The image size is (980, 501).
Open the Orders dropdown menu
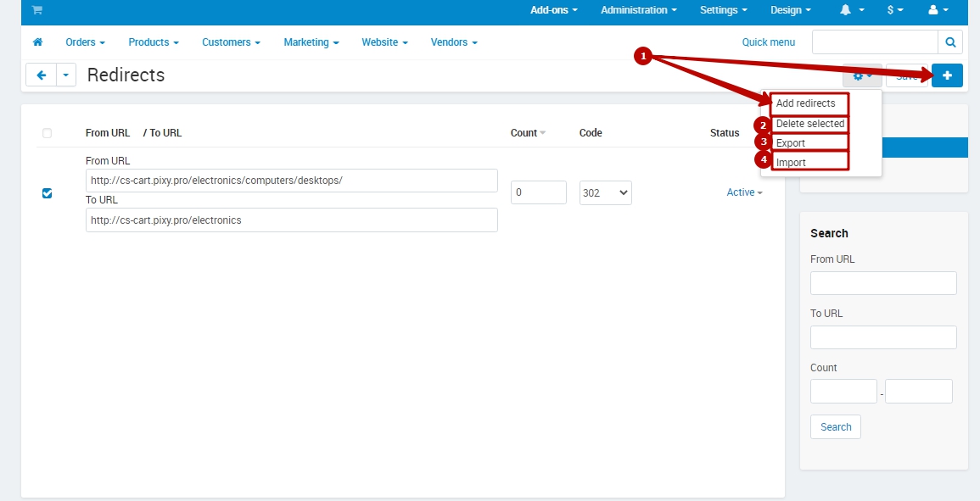coord(85,42)
